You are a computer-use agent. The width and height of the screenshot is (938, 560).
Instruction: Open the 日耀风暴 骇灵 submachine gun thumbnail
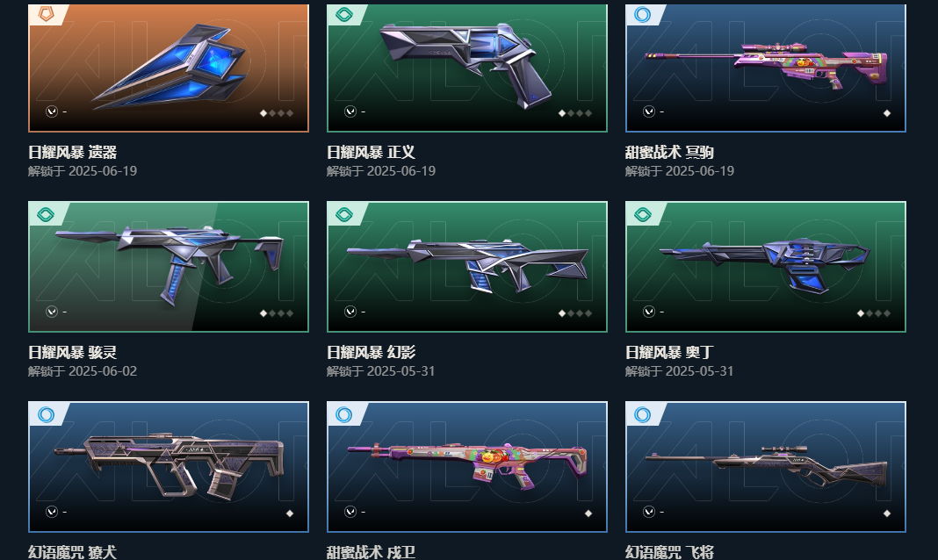[x=169, y=267]
